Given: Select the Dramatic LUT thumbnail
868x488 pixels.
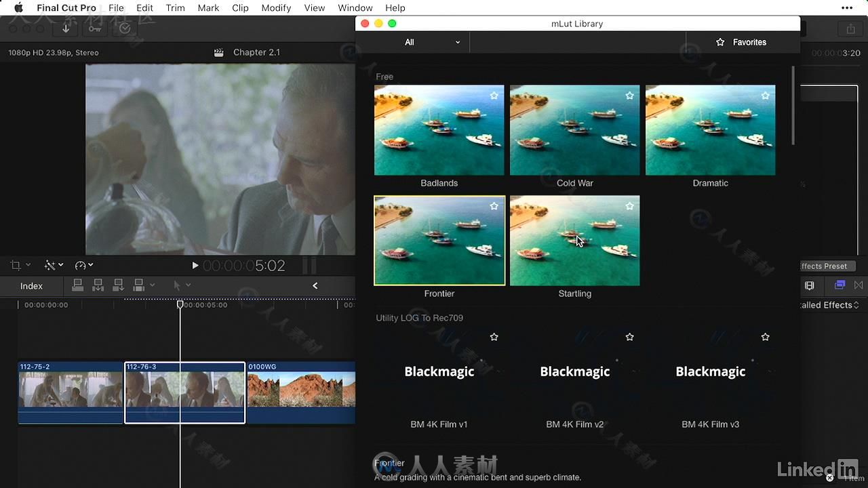Looking at the screenshot, I should pyautogui.click(x=711, y=130).
